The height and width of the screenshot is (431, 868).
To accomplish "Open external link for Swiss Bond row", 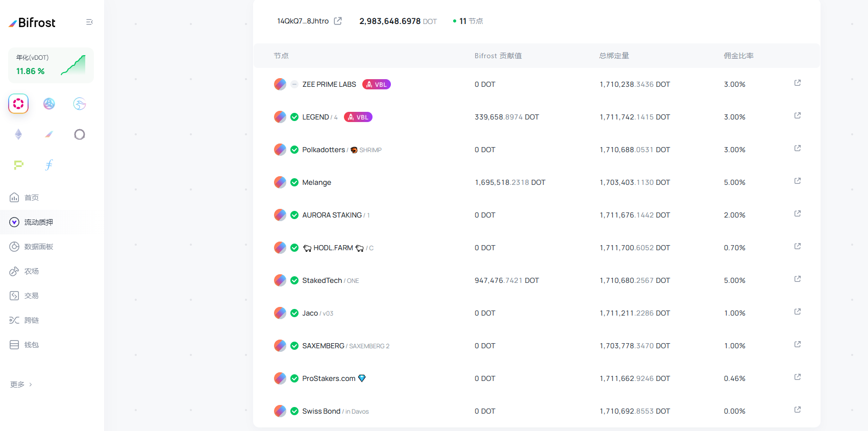I will [x=798, y=410].
